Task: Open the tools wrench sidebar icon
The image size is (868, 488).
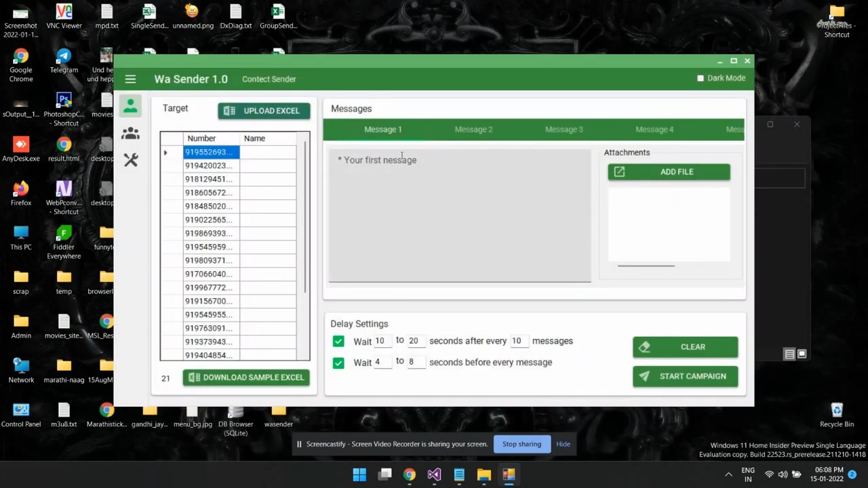Action: [x=130, y=160]
